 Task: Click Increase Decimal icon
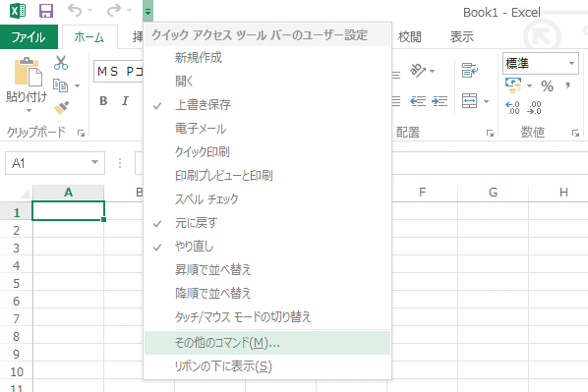pyautogui.click(x=512, y=107)
